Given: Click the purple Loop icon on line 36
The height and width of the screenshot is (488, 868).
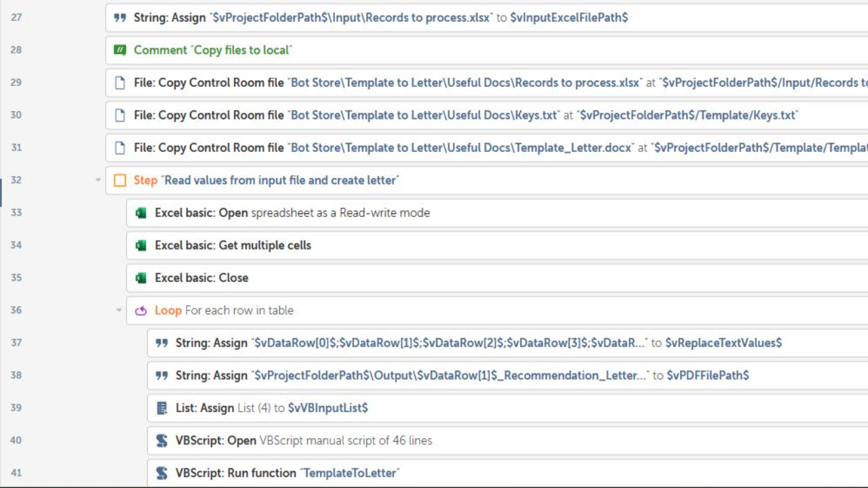Looking at the screenshot, I should click(141, 310).
